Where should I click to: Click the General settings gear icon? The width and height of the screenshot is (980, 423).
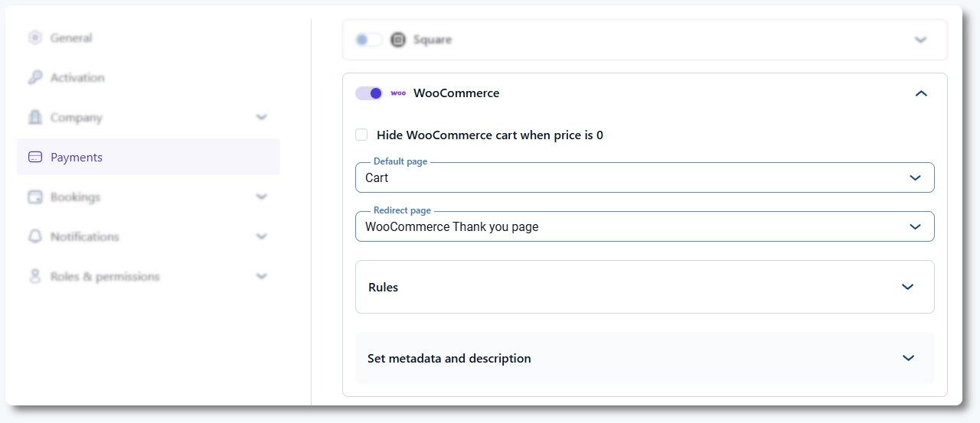[x=34, y=37]
